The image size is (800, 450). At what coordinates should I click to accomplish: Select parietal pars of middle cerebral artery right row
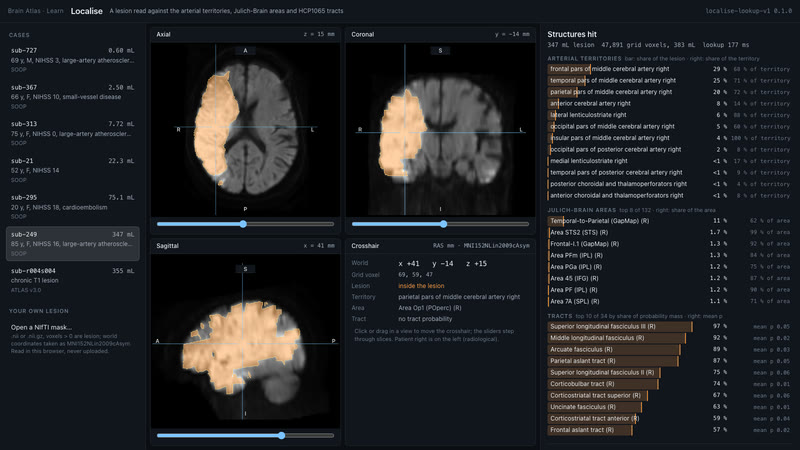(668, 92)
